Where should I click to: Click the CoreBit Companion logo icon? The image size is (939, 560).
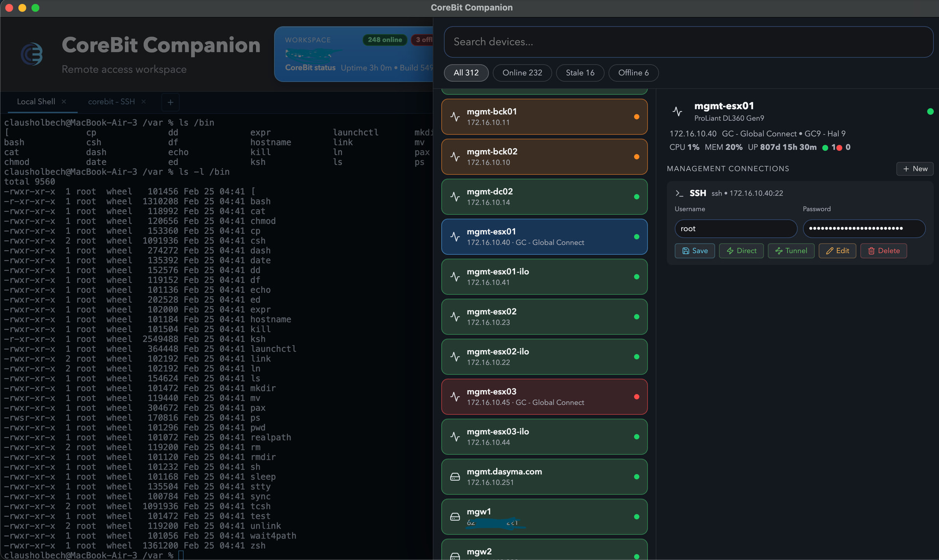(32, 54)
